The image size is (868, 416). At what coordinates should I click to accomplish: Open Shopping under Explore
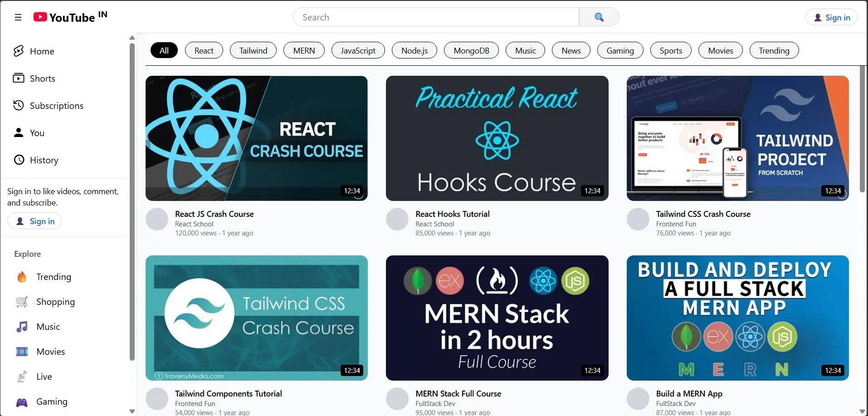pyautogui.click(x=22, y=302)
